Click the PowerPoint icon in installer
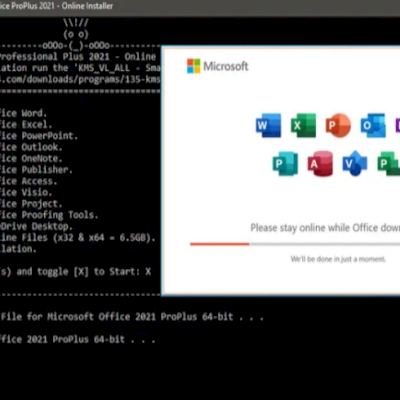 (x=338, y=125)
